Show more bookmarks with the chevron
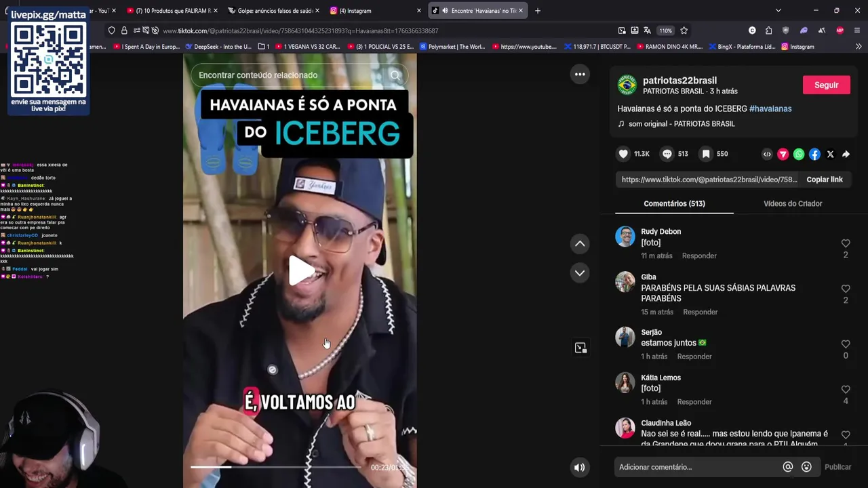 (x=859, y=47)
